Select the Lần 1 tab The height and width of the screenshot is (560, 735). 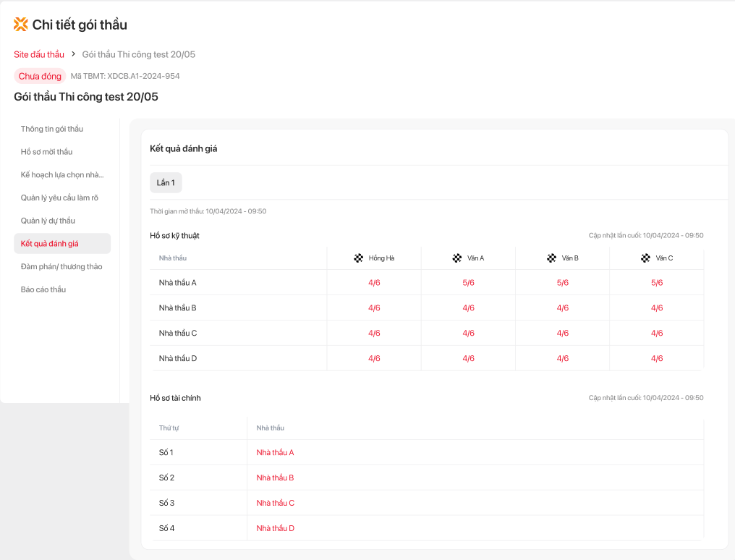coord(166,183)
